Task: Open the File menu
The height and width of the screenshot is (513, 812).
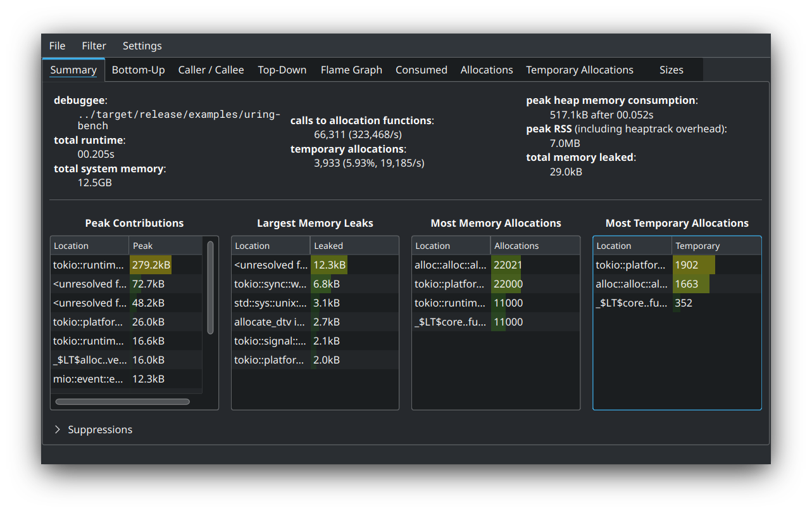Action: (x=57, y=46)
